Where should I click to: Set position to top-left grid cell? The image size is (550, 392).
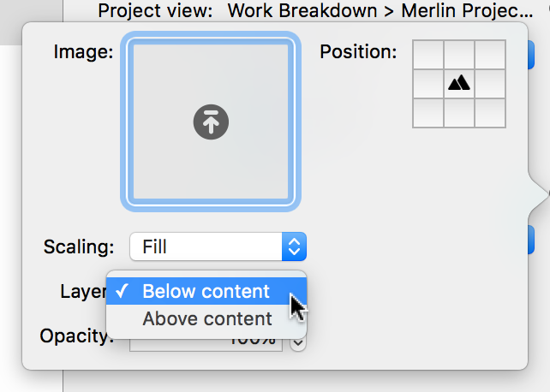[x=428, y=54]
